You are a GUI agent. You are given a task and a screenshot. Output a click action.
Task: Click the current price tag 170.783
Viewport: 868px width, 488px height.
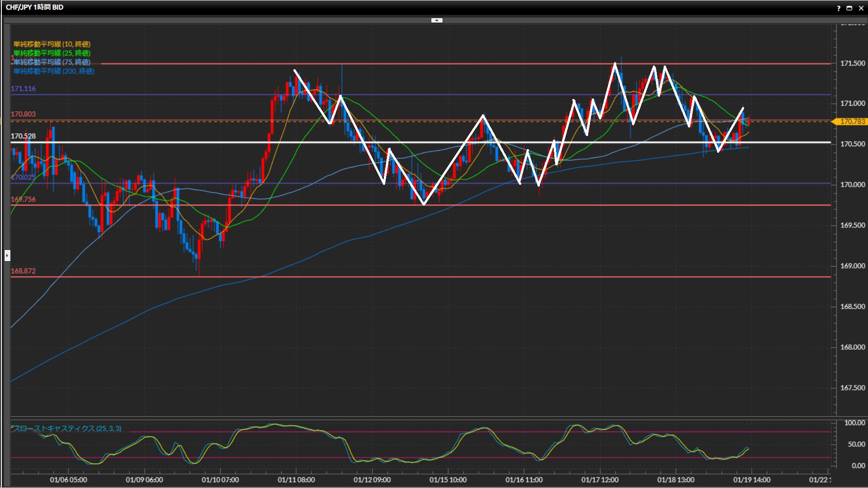(x=852, y=122)
